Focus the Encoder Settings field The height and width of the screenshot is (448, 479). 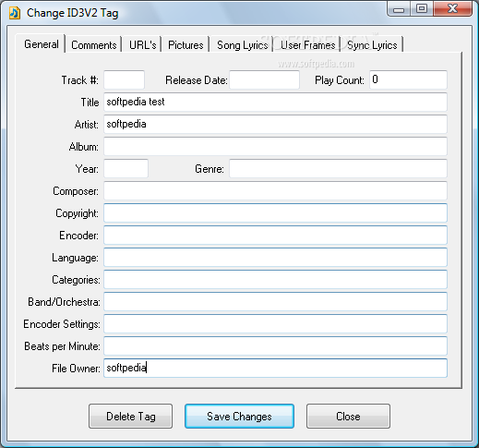(x=275, y=323)
